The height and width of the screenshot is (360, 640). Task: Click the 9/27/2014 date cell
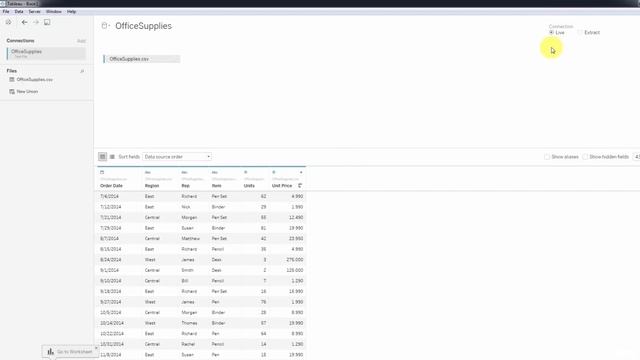[x=111, y=302]
